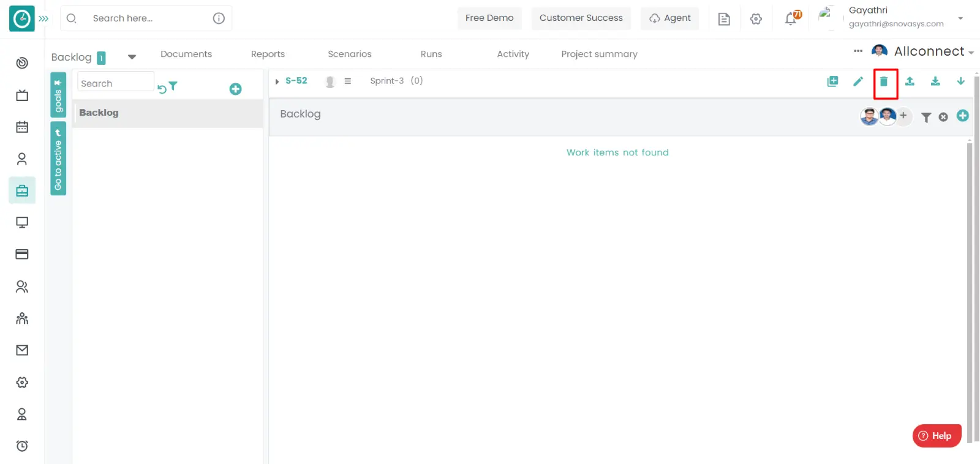Click the edit sprint pencil icon

pyautogui.click(x=858, y=81)
